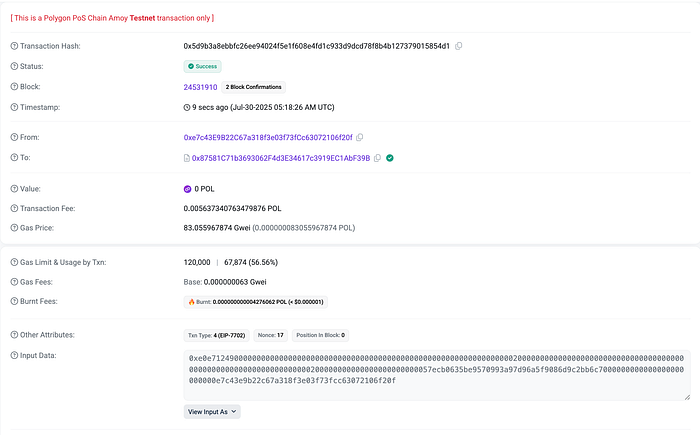Click the verified checkmark beside To address
The image size is (700, 435).
click(390, 158)
